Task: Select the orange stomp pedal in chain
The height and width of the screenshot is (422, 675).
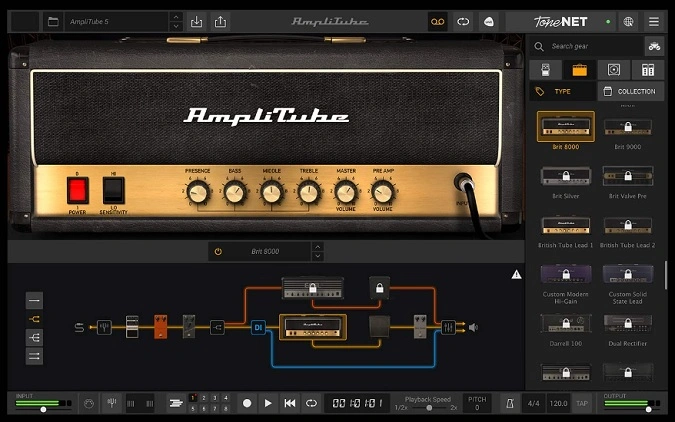Action: (161, 326)
